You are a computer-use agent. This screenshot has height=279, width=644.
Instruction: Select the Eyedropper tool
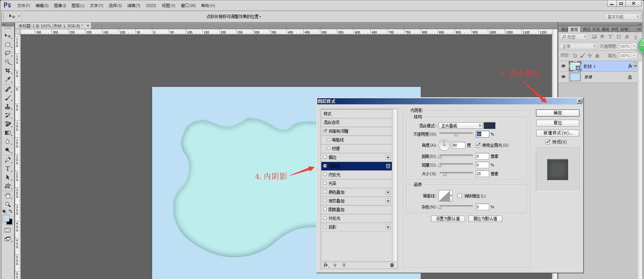(8, 79)
